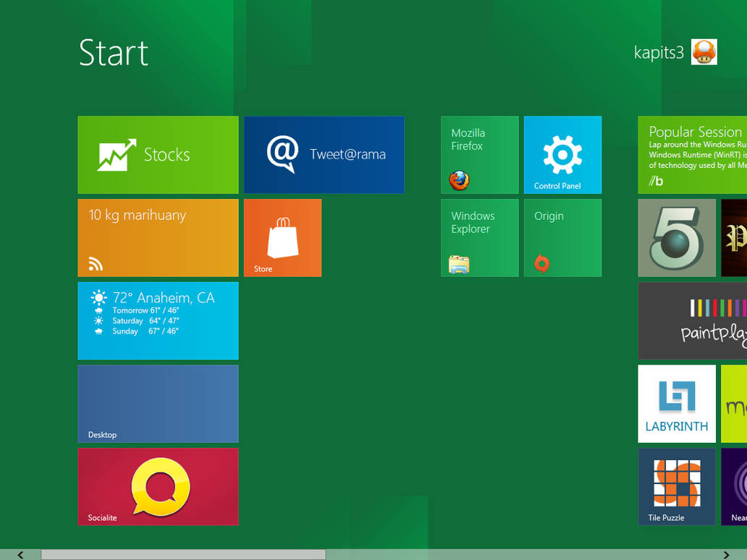Open the Labyrinth game tile
The image size is (747, 560).
point(677,404)
